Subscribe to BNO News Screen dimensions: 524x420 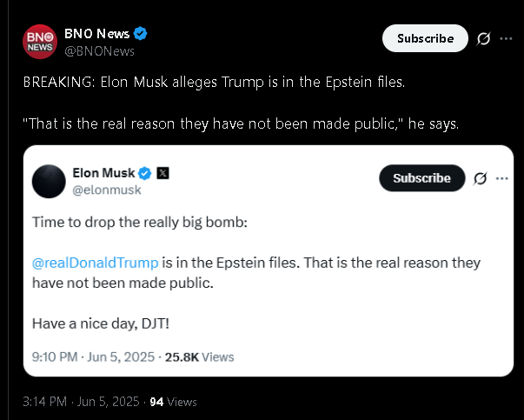tap(425, 38)
